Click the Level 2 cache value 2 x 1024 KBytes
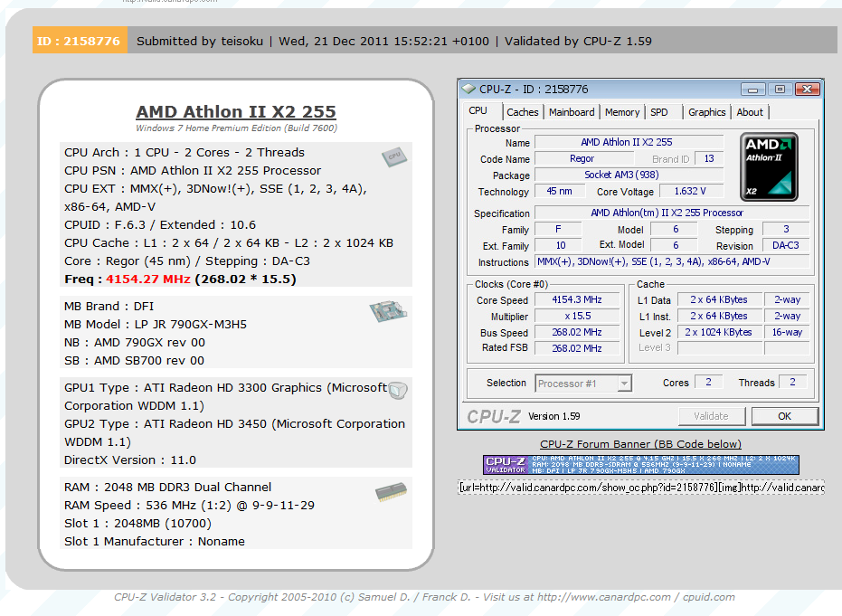 click(719, 333)
